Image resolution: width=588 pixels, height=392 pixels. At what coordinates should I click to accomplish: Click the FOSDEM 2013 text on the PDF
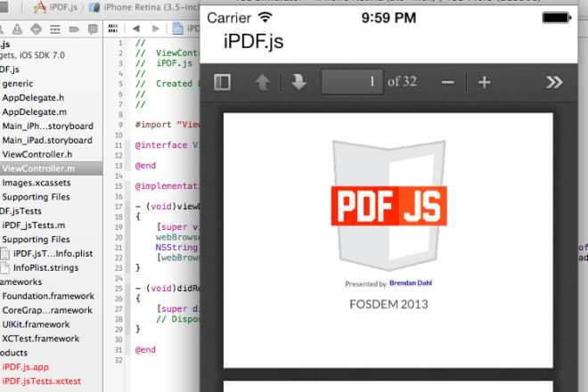click(388, 304)
